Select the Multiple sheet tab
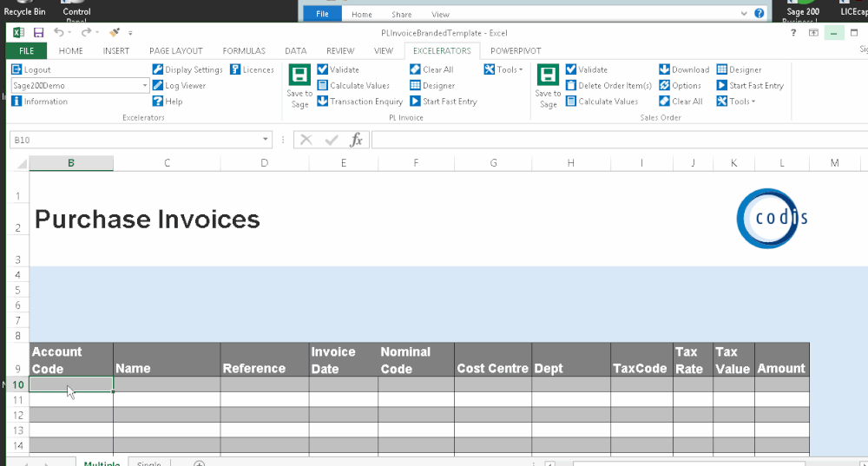Image resolution: width=868 pixels, height=466 pixels. pos(102,463)
